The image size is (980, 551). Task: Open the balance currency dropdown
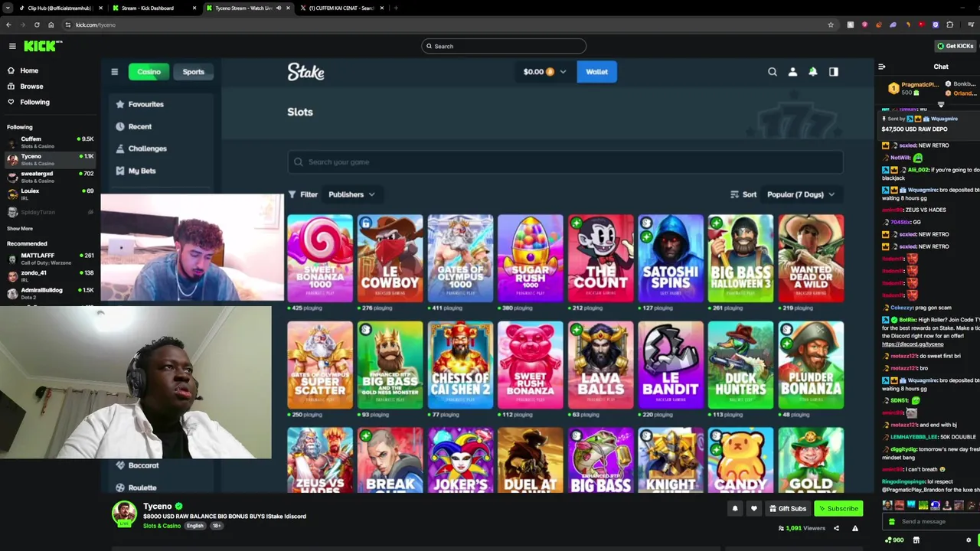[x=545, y=72]
